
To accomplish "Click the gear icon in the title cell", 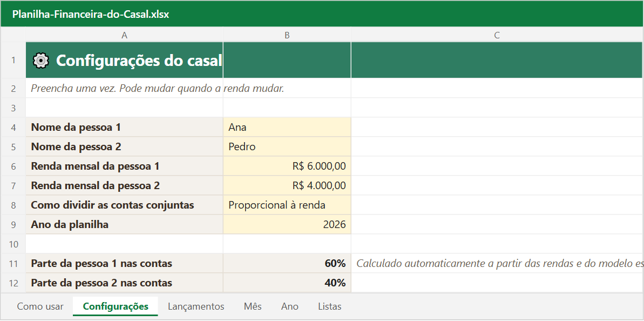I will pyautogui.click(x=40, y=61).
